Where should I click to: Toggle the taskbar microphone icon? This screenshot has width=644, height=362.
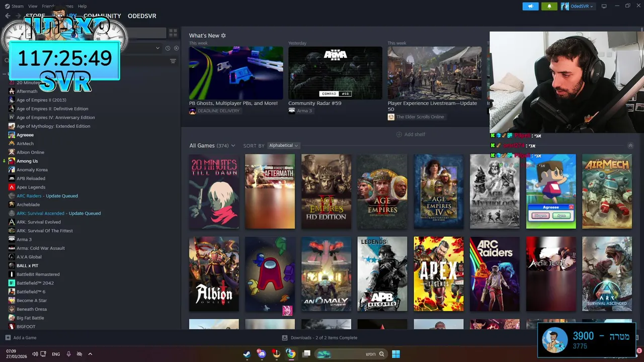click(69, 354)
